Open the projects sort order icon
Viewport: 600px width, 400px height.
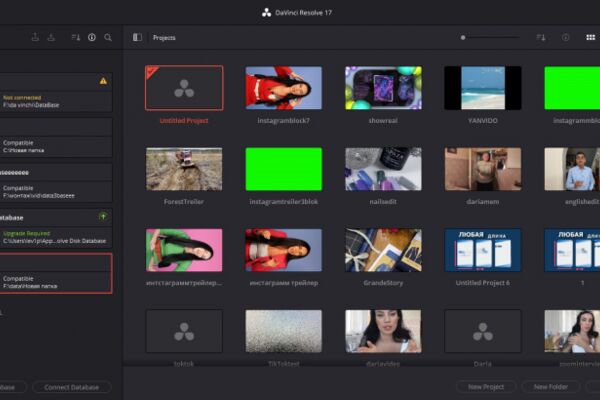pyautogui.click(x=541, y=37)
